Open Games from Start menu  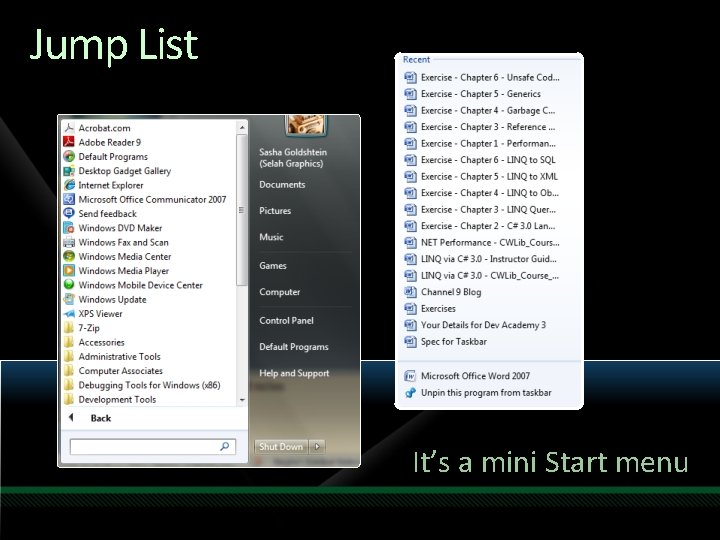point(273,265)
